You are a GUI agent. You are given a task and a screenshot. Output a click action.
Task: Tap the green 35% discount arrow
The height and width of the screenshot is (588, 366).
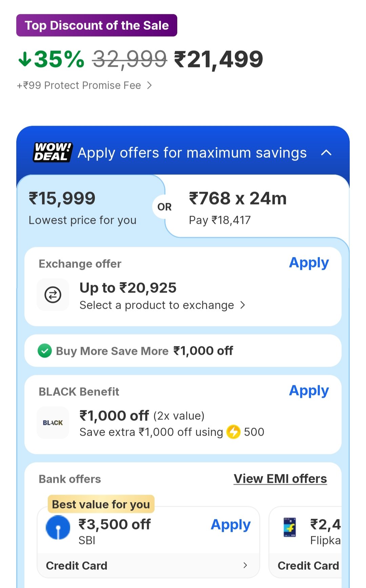click(x=25, y=59)
